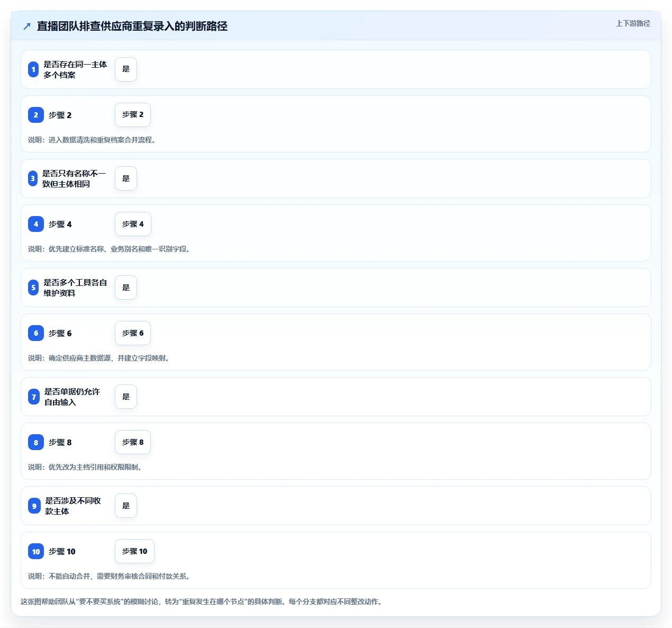Click the 步骤 8 row label
The image size is (672, 628).
click(60, 442)
